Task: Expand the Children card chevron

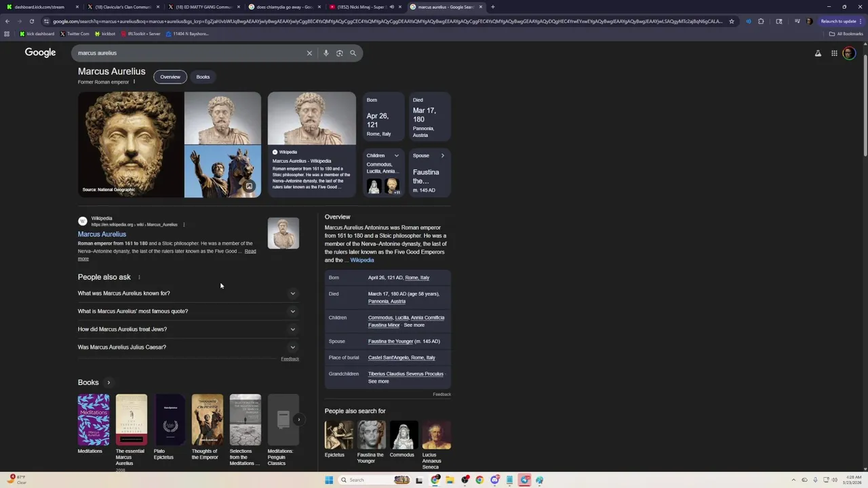Action: 397,156
